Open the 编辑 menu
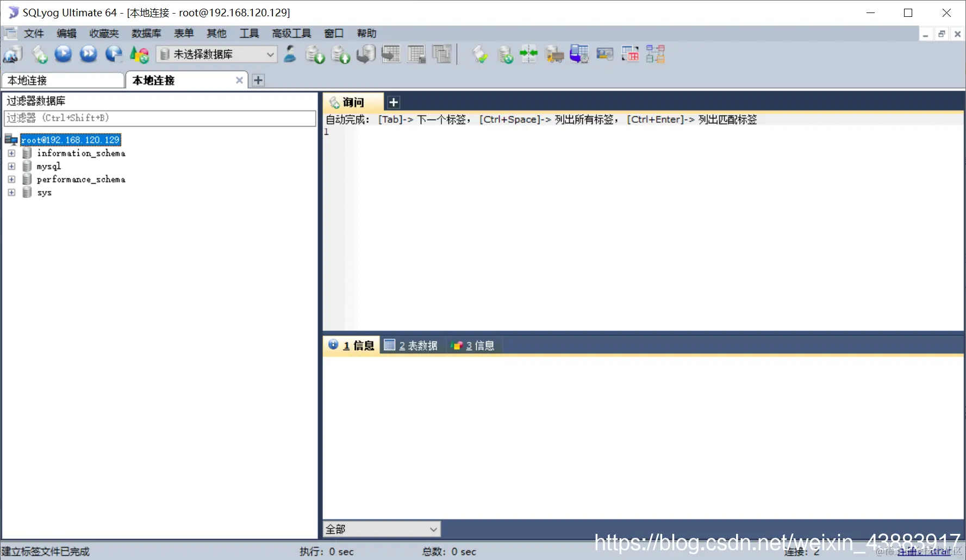This screenshot has width=966, height=560. pos(66,34)
